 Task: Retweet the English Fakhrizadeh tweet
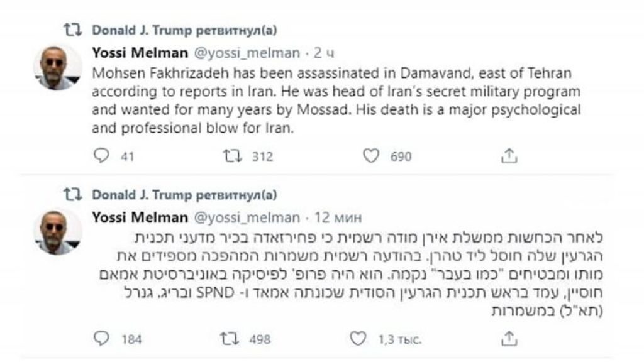point(232,156)
